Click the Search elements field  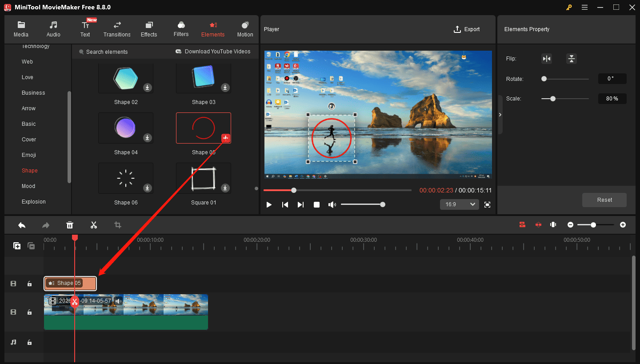point(107,52)
